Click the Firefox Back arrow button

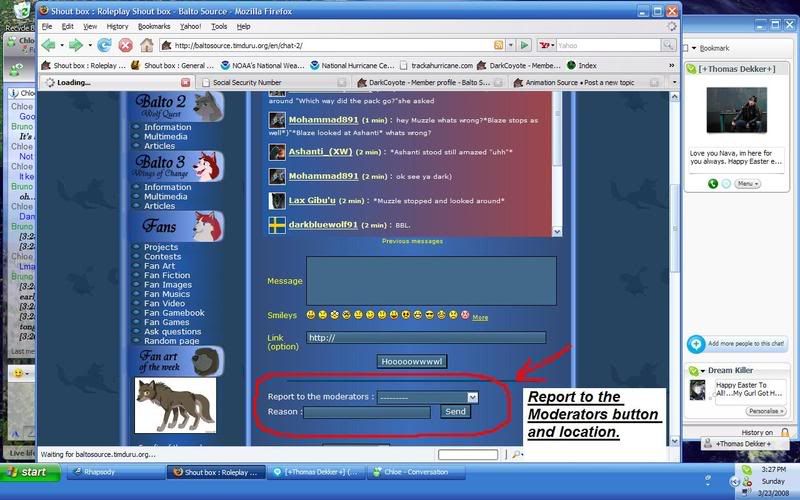click(48, 45)
